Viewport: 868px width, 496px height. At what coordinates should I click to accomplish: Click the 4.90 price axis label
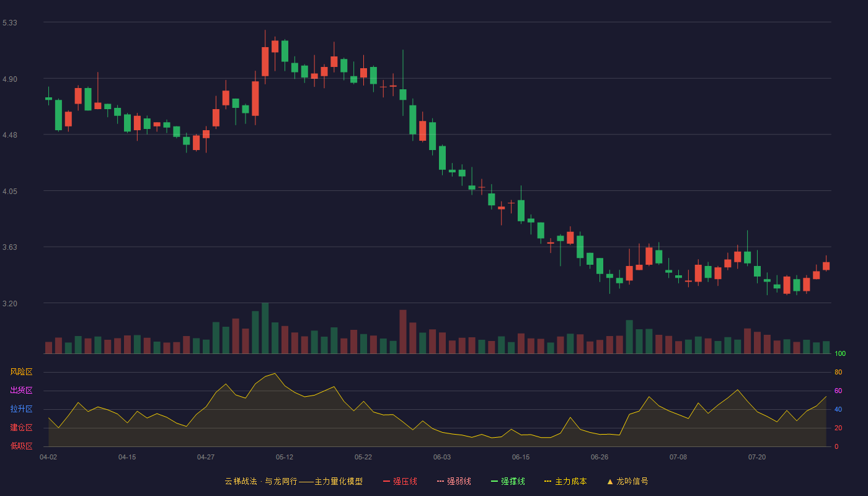pyautogui.click(x=10, y=79)
